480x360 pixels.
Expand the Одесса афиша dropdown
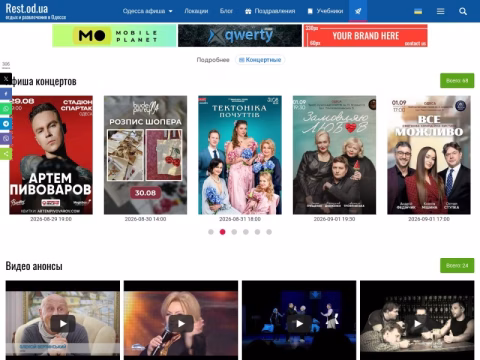[147, 11]
